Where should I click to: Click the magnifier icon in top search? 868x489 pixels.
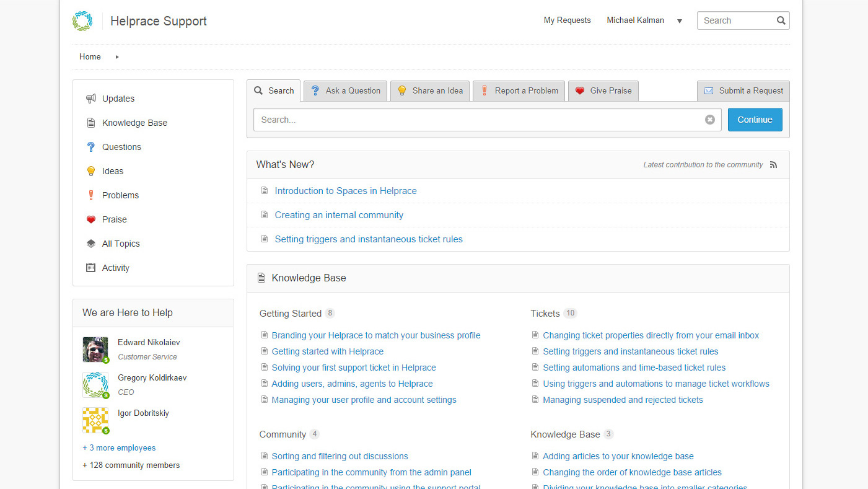781,20
